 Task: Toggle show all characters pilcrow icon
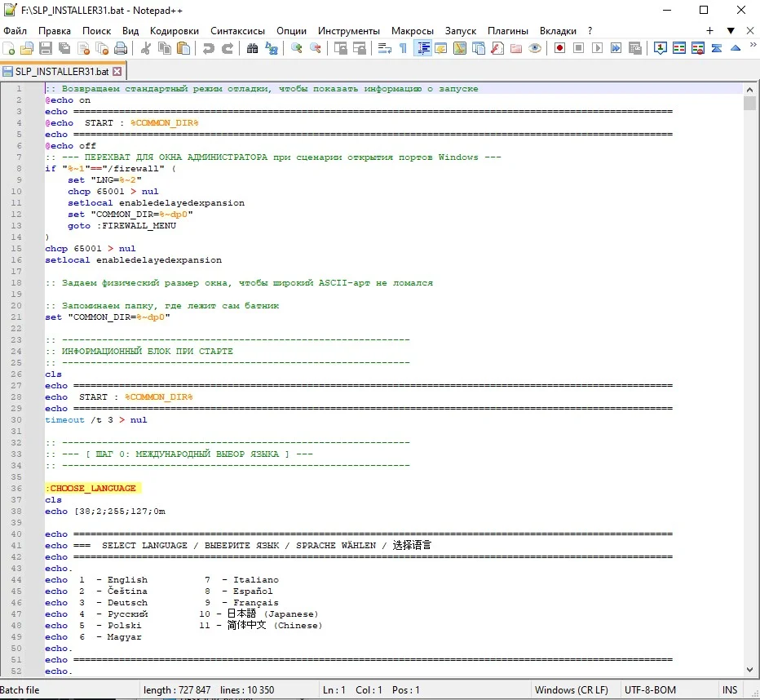pos(403,48)
